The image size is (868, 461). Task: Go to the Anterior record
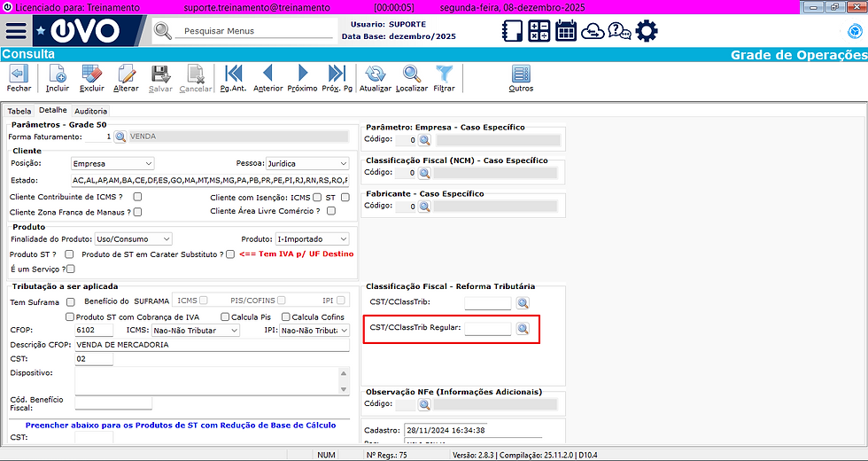click(x=267, y=79)
